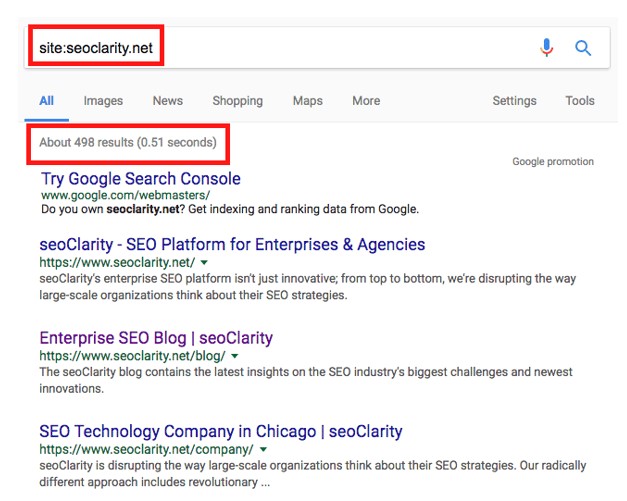Open the Try Google Search Console link

tap(140, 179)
